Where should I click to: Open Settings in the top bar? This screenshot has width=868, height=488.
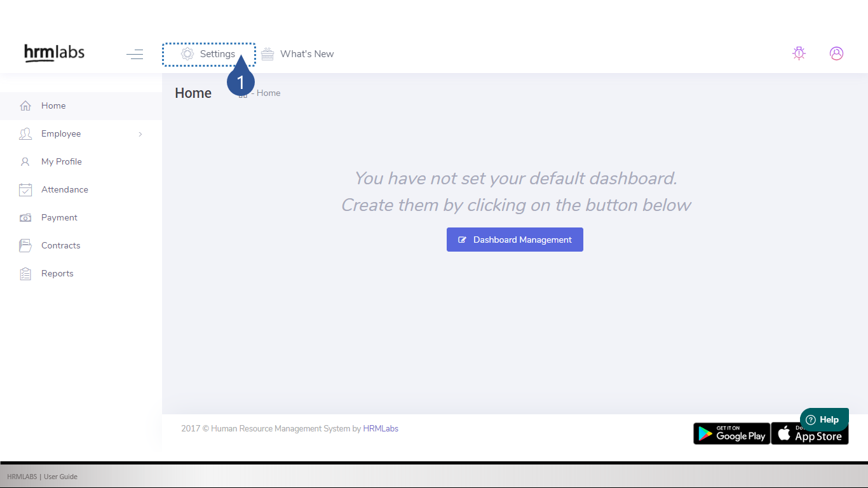pos(208,54)
